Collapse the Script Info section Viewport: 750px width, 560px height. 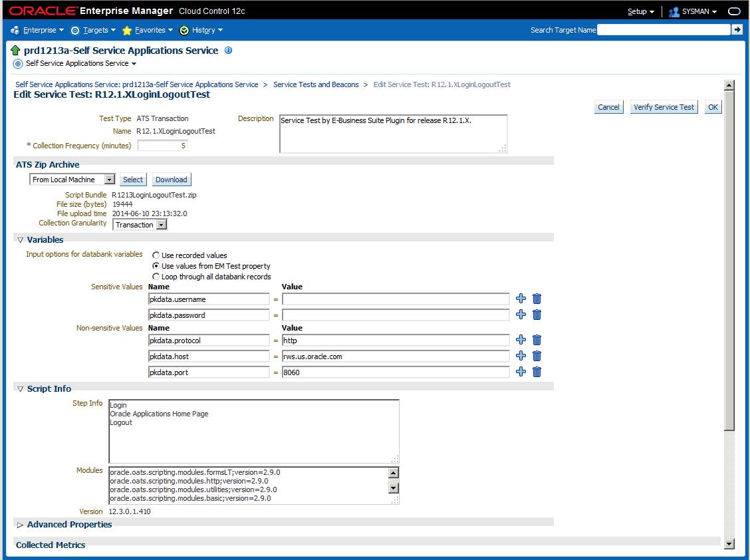click(20, 389)
